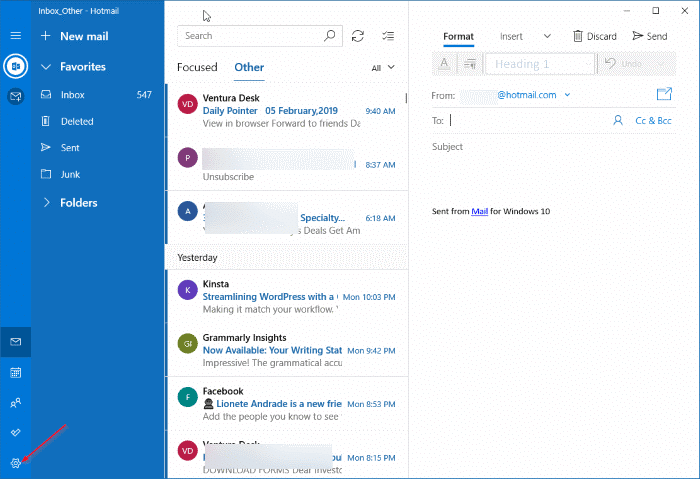Enter selection mode with the checklist icon
Viewport: 700px width, 479px height.
pyautogui.click(x=388, y=36)
